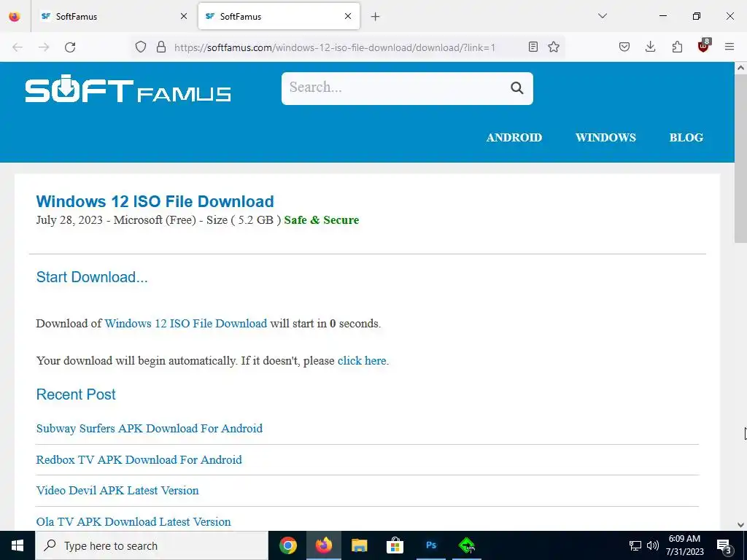747x560 pixels.
Task: Toggle reader view icon
Action: tap(533, 47)
